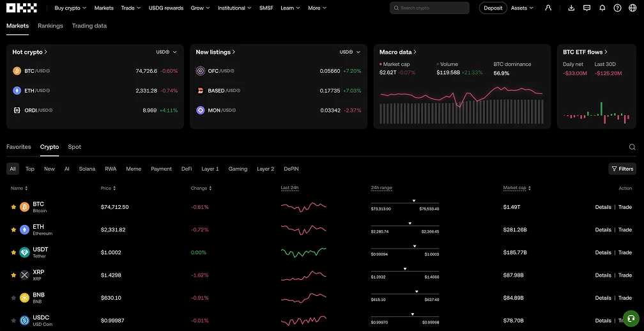The height and width of the screenshot is (331, 644).
Task: Click the BASED icon in New listings
Action: 201,91
